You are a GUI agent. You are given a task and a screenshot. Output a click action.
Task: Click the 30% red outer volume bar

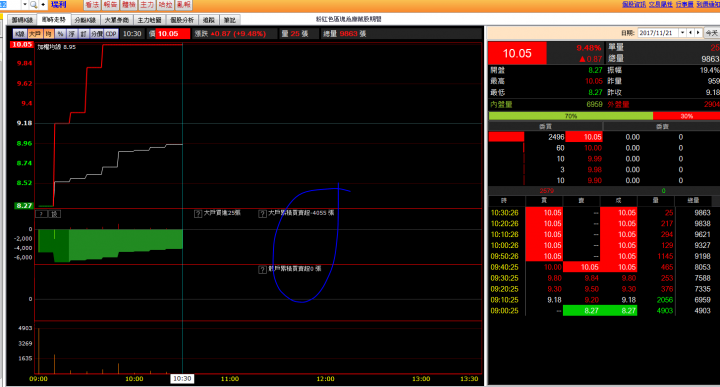(x=686, y=116)
